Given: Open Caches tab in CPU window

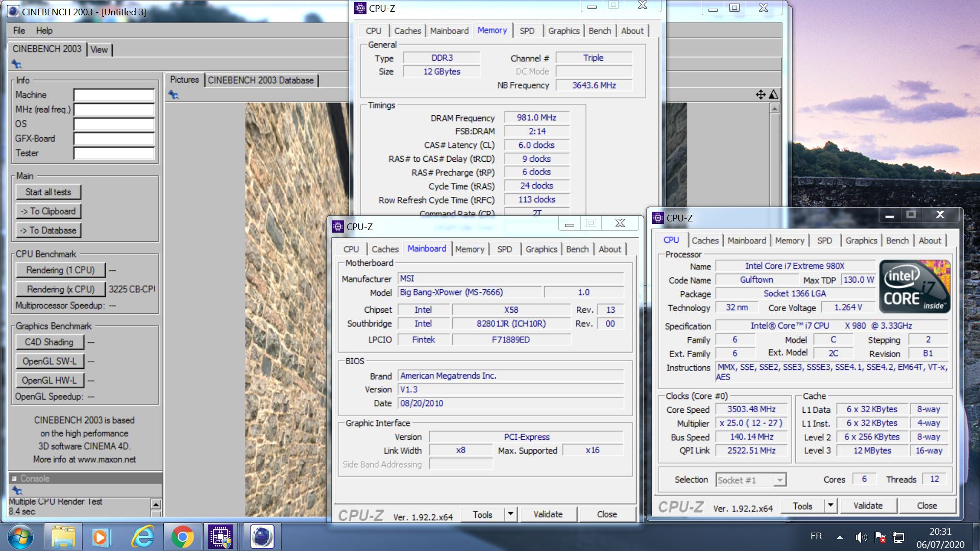Looking at the screenshot, I should pyautogui.click(x=705, y=240).
